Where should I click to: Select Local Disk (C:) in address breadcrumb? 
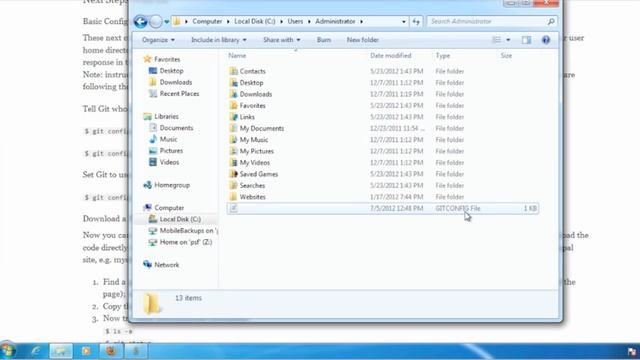pyautogui.click(x=255, y=21)
